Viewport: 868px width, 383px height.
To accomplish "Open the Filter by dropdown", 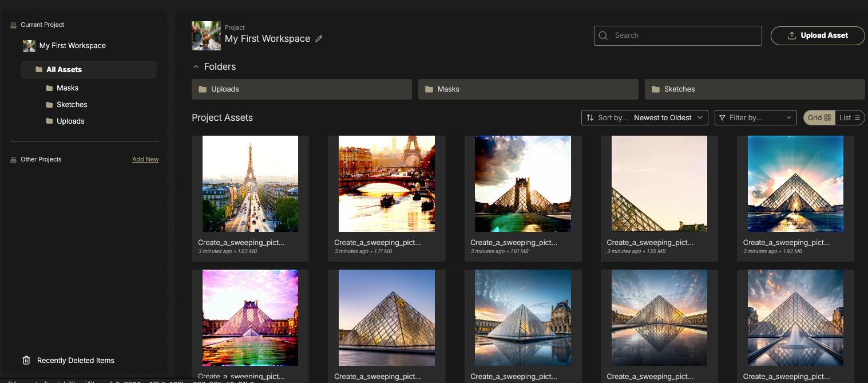I will click(756, 117).
